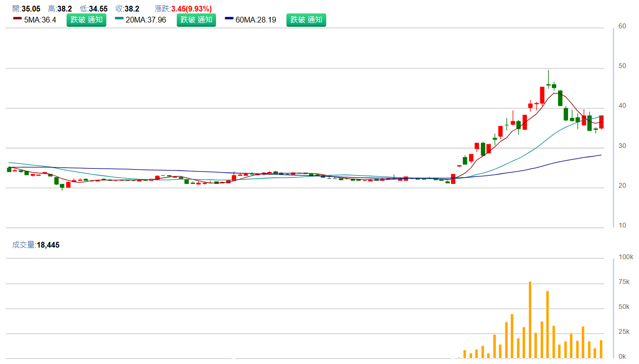Screen dimensions: 639x364
Task: Click the 75k label on the volume axis
Action: tap(624, 282)
